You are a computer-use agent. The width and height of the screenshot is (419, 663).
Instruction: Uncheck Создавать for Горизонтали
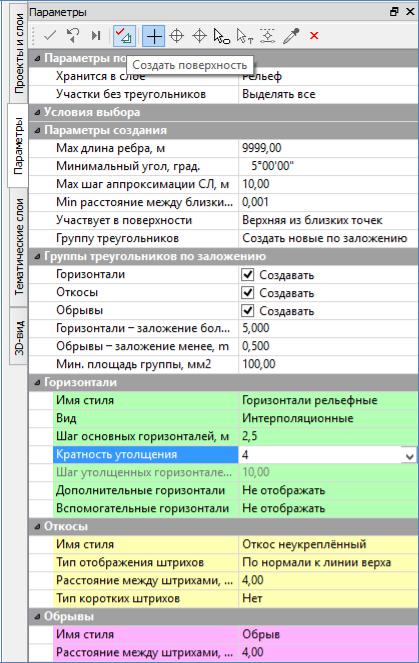pyautogui.click(x=248, y=274)
